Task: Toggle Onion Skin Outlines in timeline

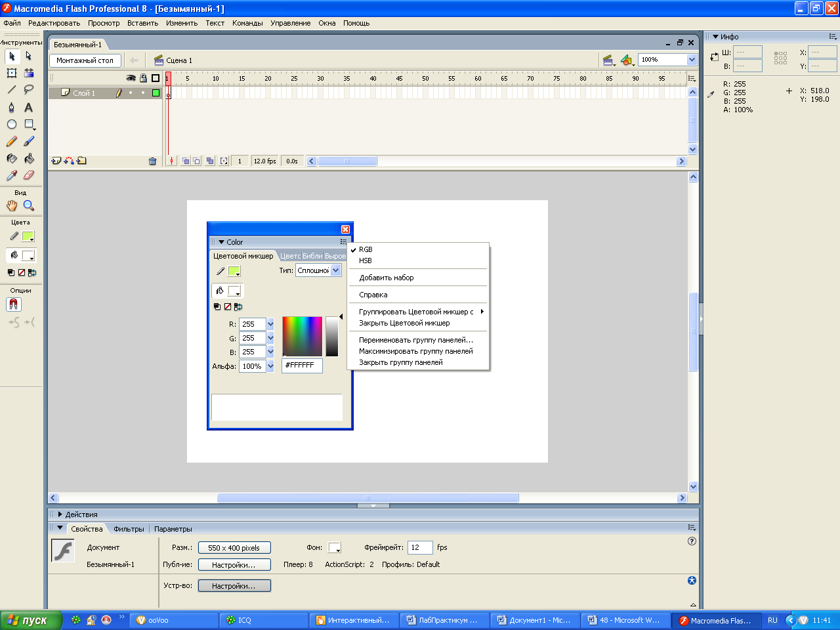Action: 196,161
